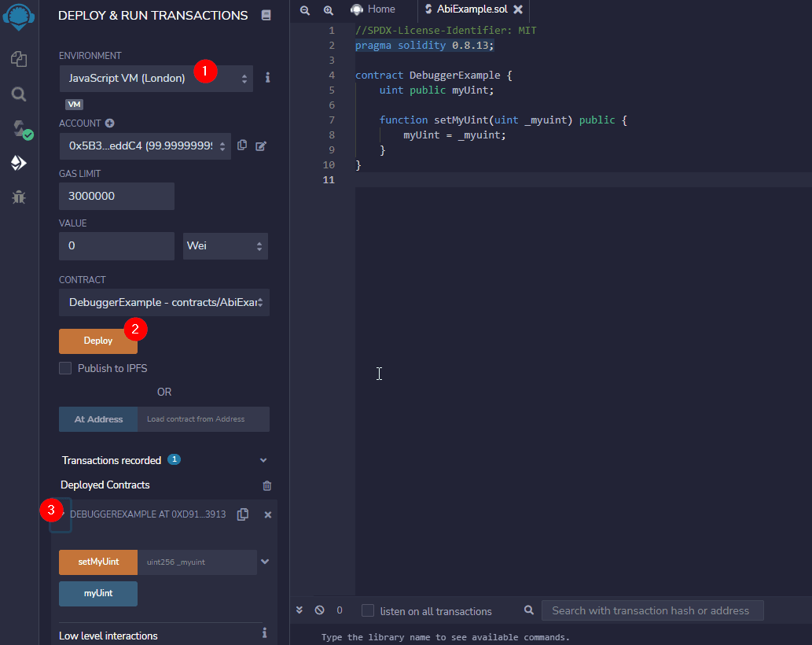812x645 pixels.
Task: Click the Transactions recorded count badge
Action: pyautogui.click(x=174, y=459)
